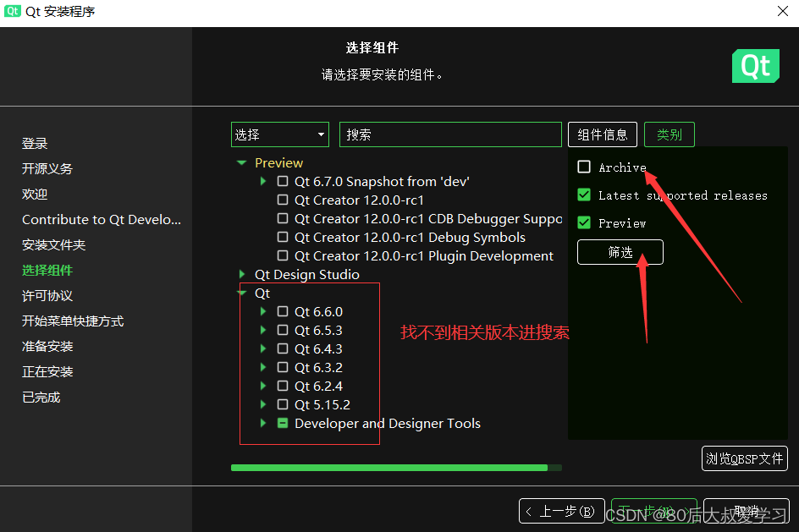Screen dimensions: 799x532
Task: Expand the Qt 6.5.3 node
Action: [263, 330]
